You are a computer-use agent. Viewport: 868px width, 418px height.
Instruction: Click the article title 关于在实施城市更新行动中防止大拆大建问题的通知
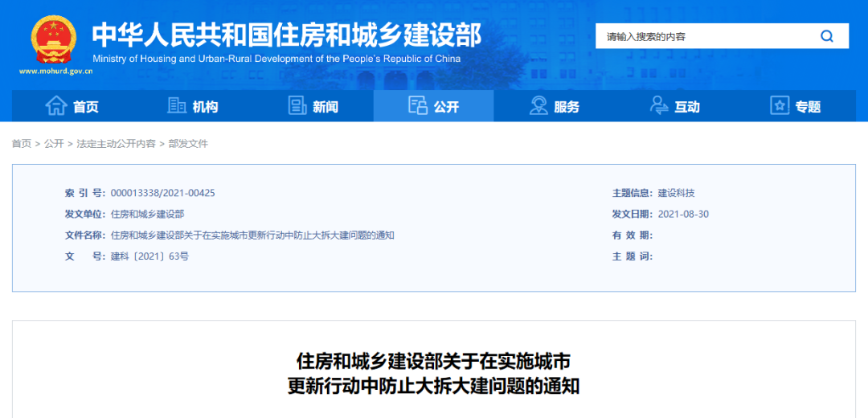point(433,374)
